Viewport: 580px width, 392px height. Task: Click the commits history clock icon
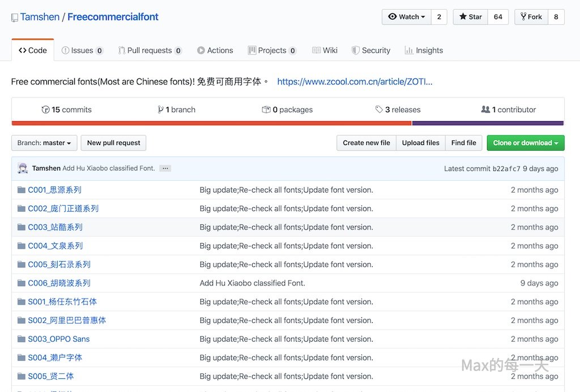click(46, 110)
